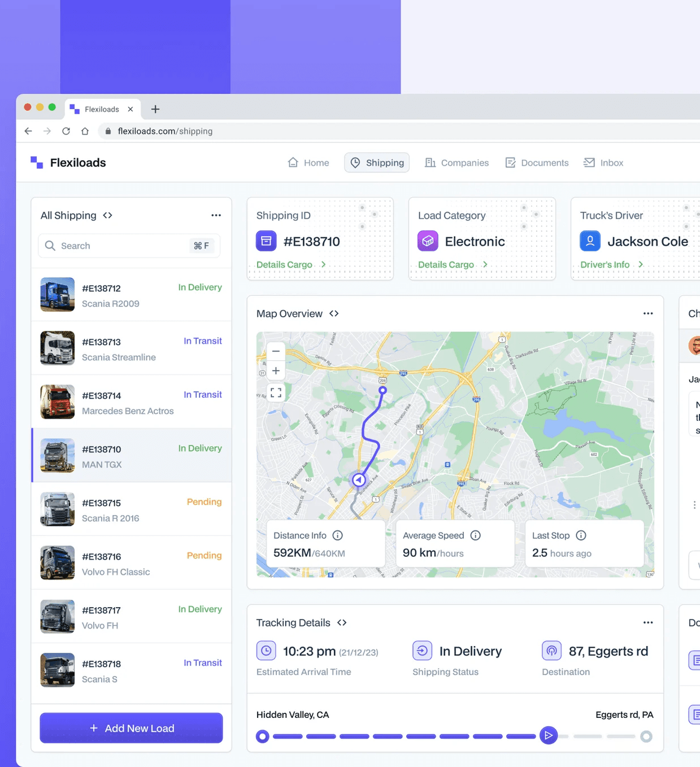Zoom in the map with plus button

click(x=276, y=371)
